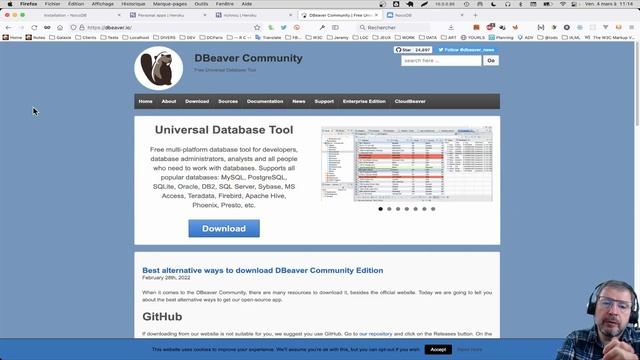
Task: Click the Twitter bird toolbar extension icon
Action: tap(283, 27)
